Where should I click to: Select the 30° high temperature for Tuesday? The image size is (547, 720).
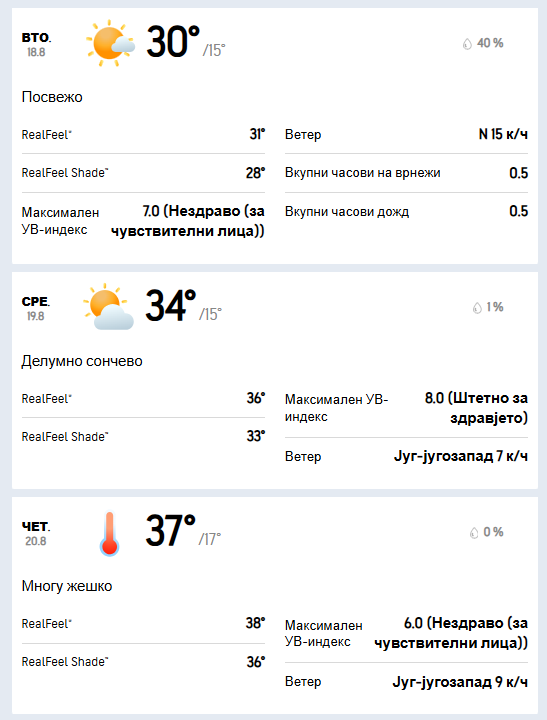point(173,42)
